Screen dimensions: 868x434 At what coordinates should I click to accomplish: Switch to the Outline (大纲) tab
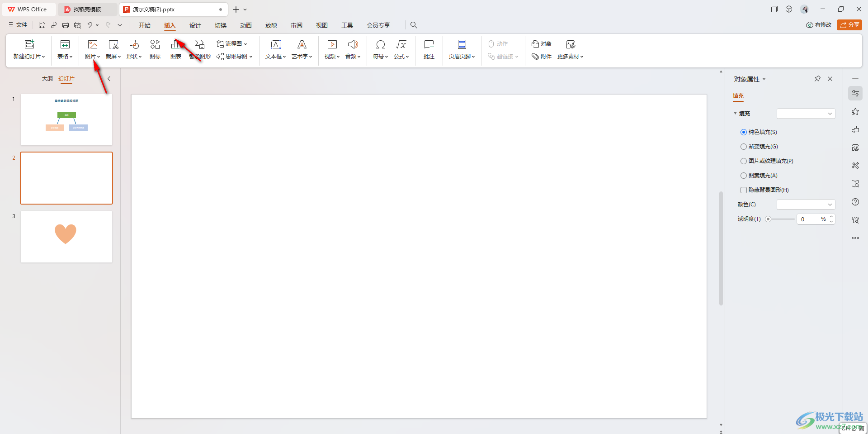coord(47,79)
